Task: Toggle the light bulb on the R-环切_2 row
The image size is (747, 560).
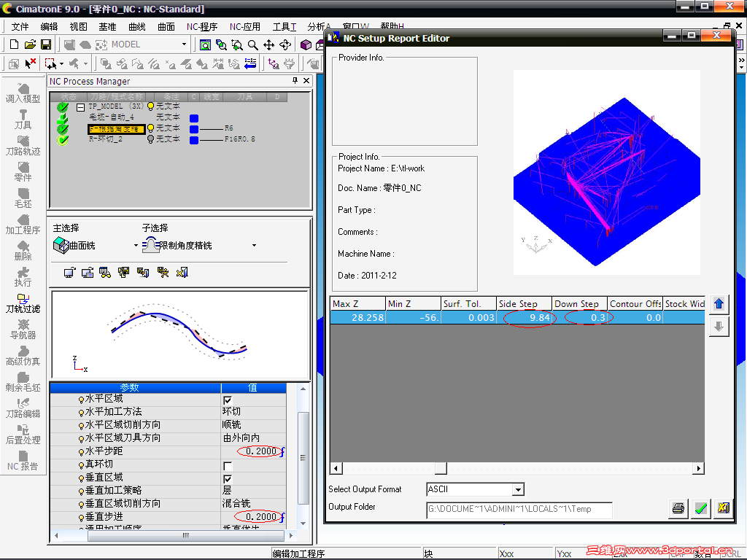Action: point(151,139)
